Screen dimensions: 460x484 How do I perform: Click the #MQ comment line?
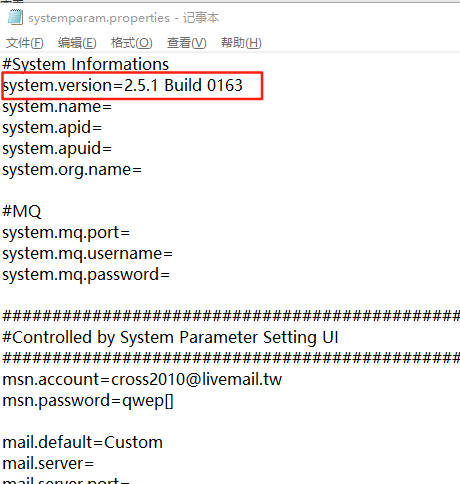22,212
